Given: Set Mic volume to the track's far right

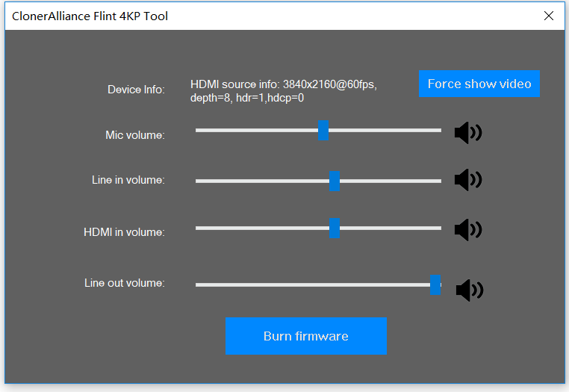Looking at the screenshot, I should coord(440,131).
